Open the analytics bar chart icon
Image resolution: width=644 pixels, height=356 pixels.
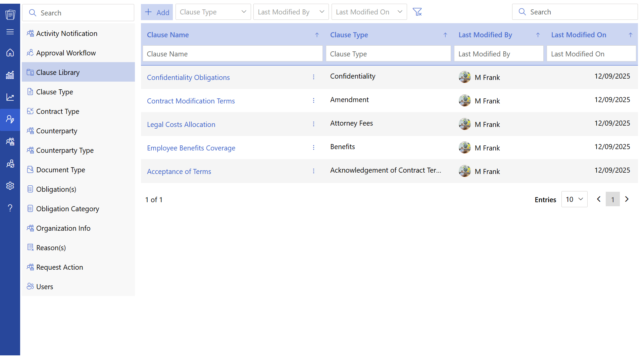click(10, 75)
